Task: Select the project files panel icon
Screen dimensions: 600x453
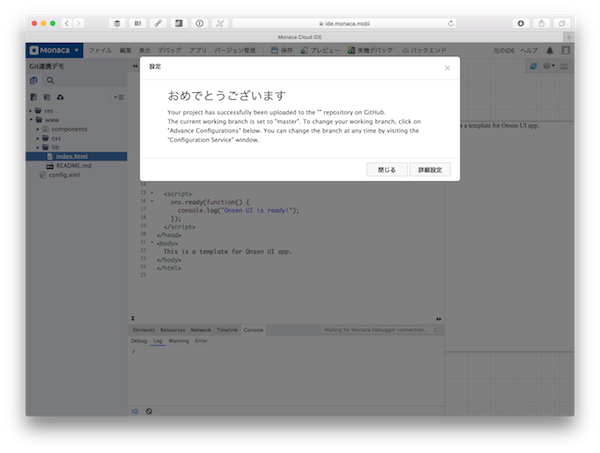Action: pyautogui.click(x=34, y=80)
